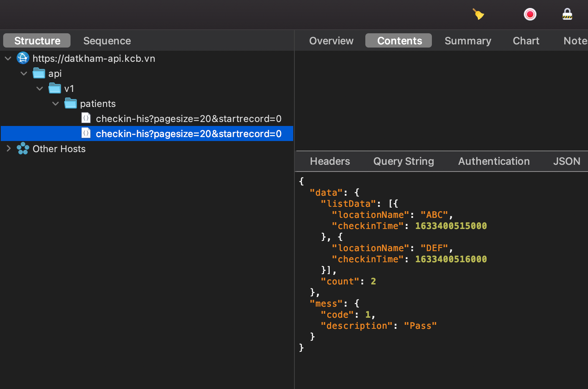This screenshot has width=588, height=389.
Task: Click the checkinTime value 1633400516000
Action: [451, 259]
